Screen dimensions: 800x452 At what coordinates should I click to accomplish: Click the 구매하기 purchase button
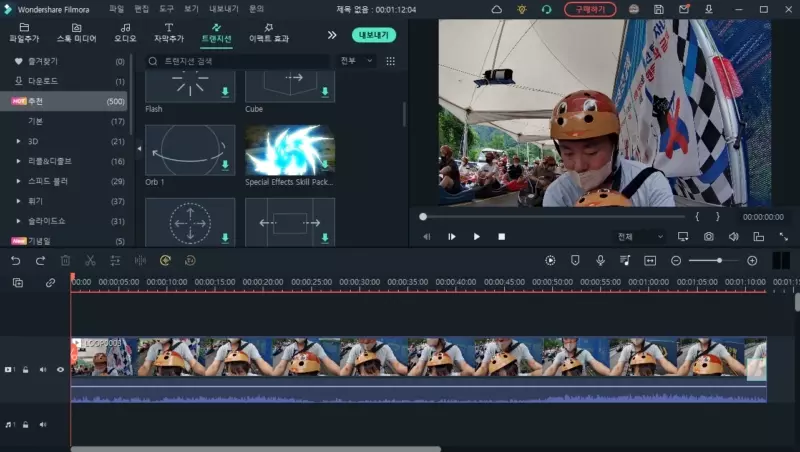(x=590, y=9)
